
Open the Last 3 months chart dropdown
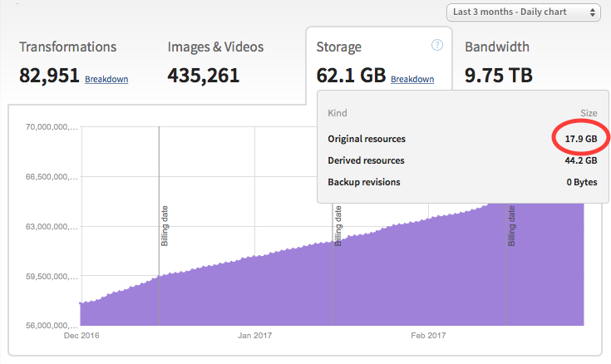523,12
